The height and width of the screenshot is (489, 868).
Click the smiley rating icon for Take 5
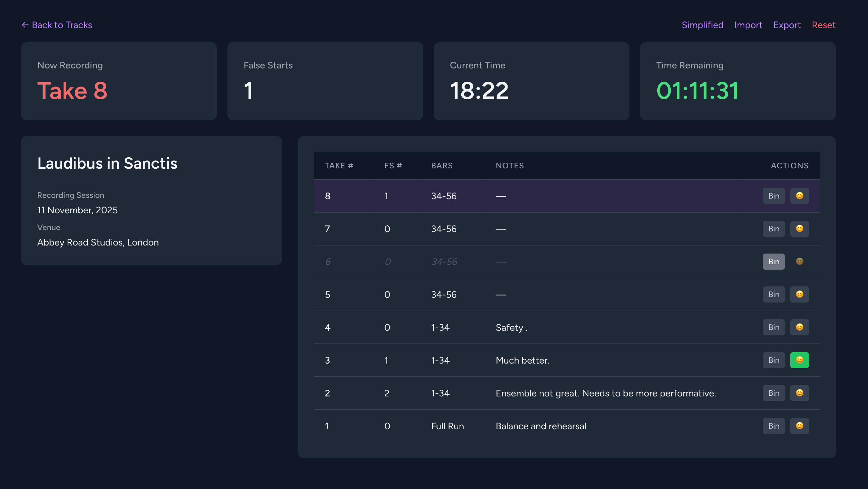click(x=800, y=294)
